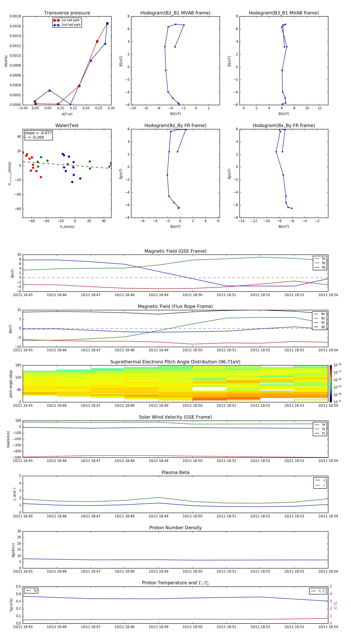Click the '10/11 18:50' tick in GSE panel
The width and height of the screenshot is (351, 644).
[192, 295]
